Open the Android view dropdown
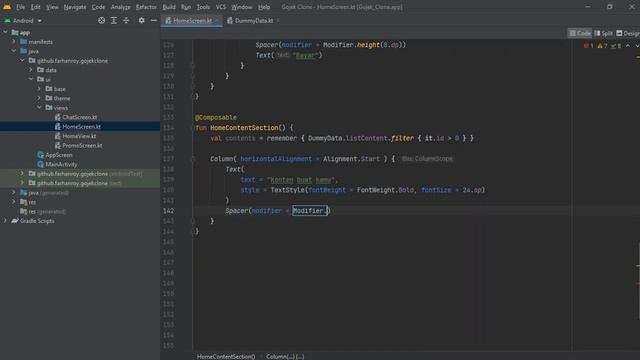The height and width of the screenshot is (360, 640). 23,20
